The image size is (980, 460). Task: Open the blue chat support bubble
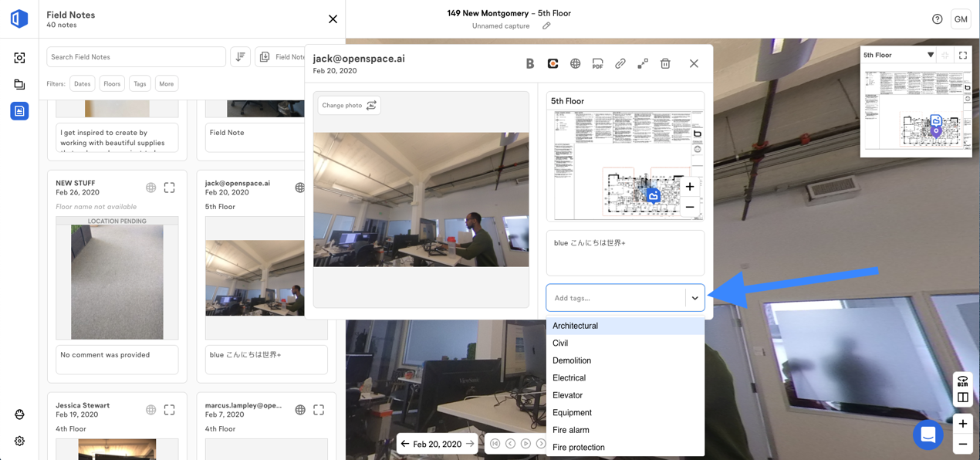pyautogui.click(x=928, y=435)
